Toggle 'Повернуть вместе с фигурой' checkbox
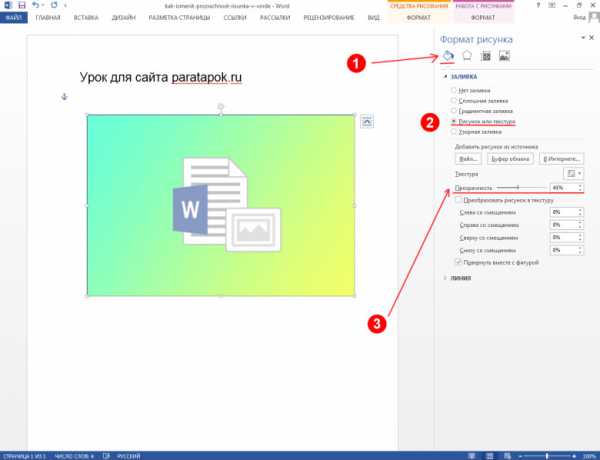 tap(458, 262)
